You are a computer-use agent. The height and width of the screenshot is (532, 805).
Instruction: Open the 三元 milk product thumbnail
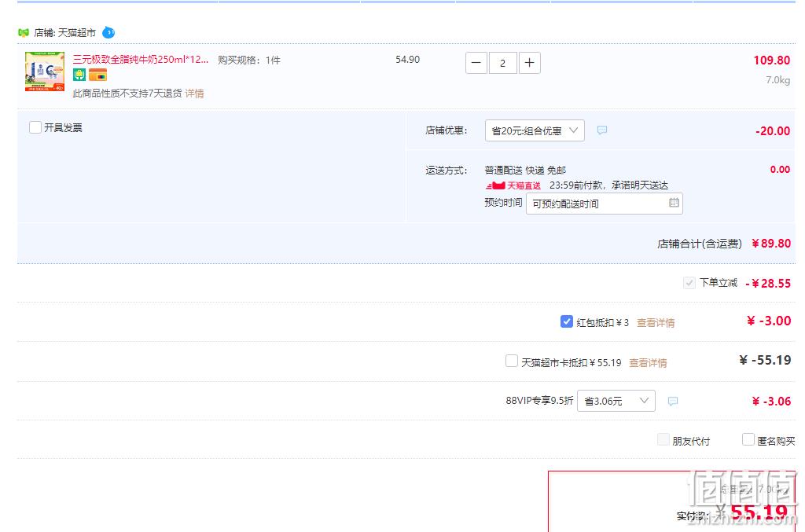45,72
